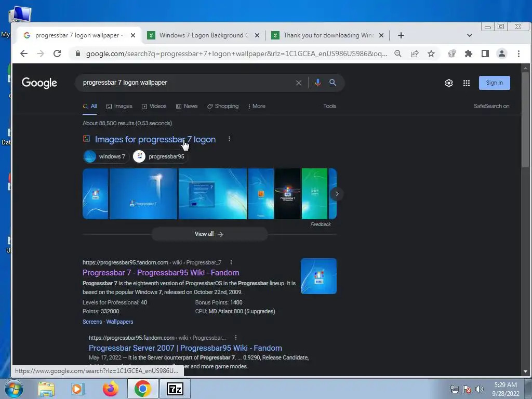Open the Tools search options
Image resolution: width=532 pixels, height=399 pixels.
point(329,106)
